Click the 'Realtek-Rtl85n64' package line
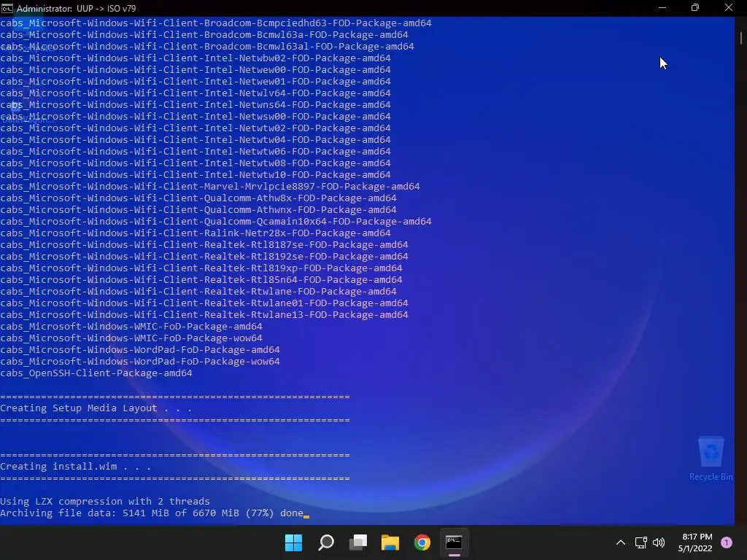Viewport: 747px width, 560px height. pyautogui.click(x=201, y=280)
